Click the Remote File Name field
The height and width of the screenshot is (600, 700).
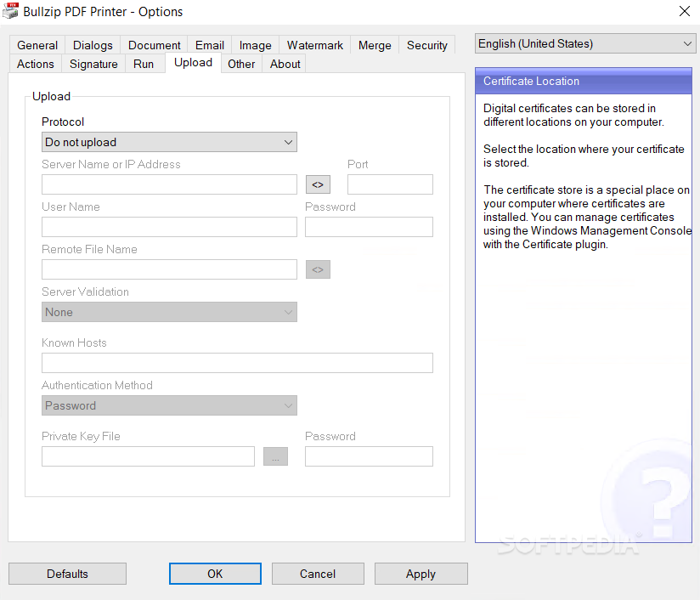(169, 269)
